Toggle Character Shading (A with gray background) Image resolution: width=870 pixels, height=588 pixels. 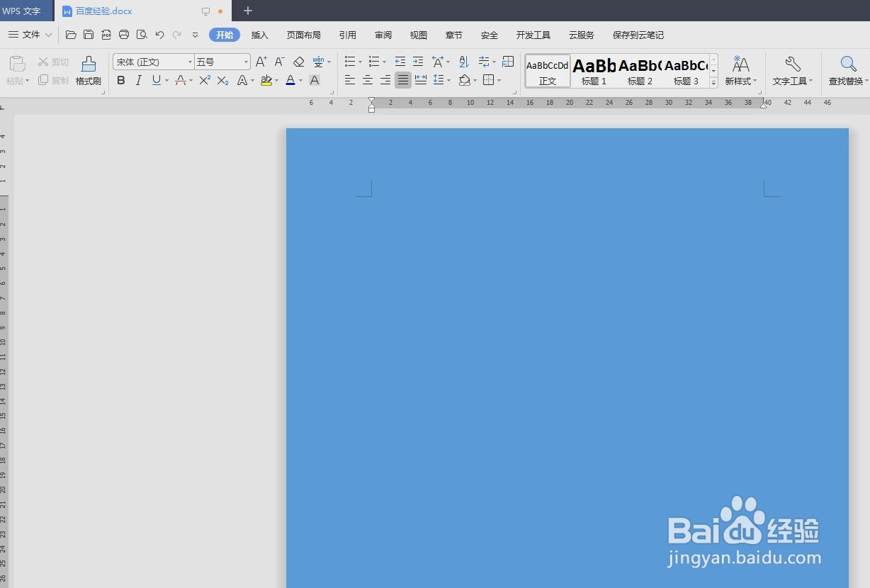[x=315, y=80]
